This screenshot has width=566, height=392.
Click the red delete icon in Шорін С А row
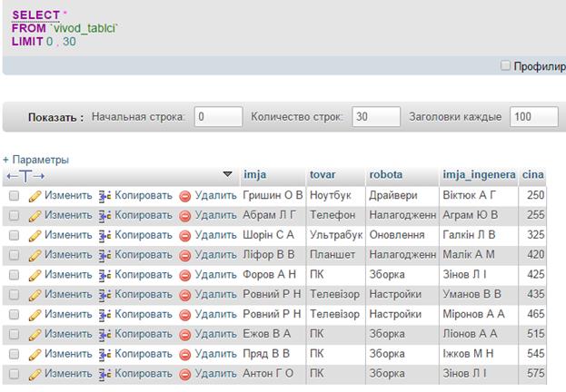tap(184, 236)
